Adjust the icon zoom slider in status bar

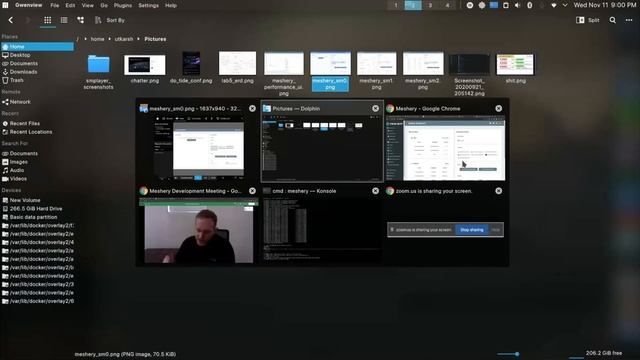[x=508, y=354]
